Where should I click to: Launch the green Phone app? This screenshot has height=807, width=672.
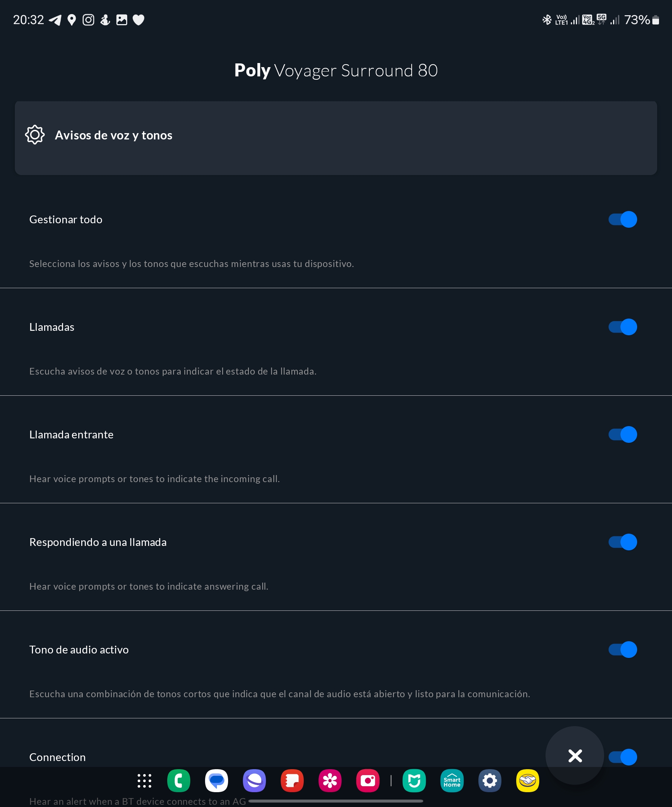(179, 781)
